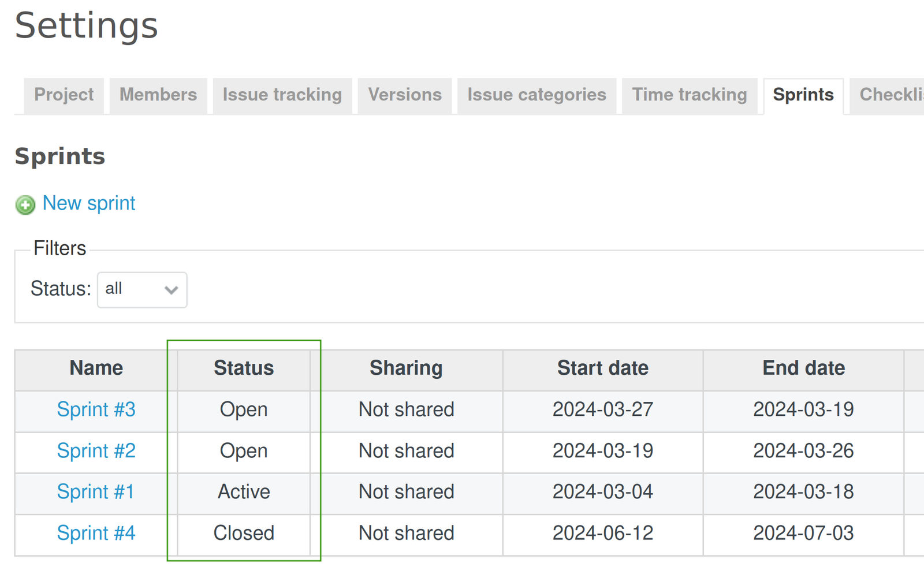Switch to the Project tab
Image resolution: width=924 pixels, height=574 pixels.
(63, 95)
